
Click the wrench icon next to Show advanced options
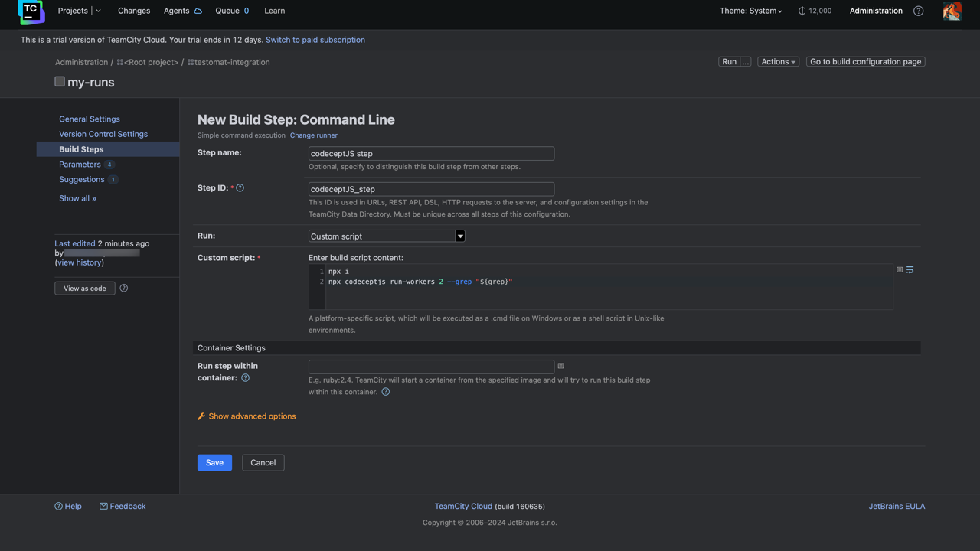[200, 416]
